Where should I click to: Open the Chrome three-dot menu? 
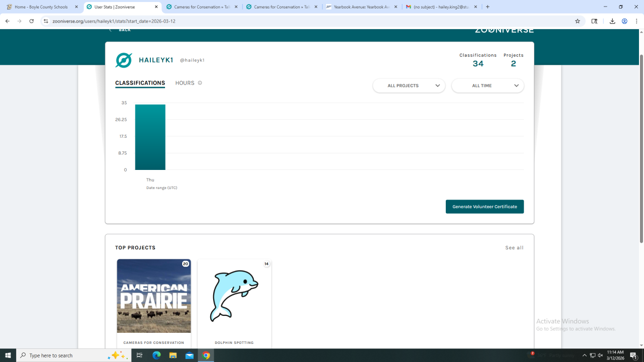[636, 21]
